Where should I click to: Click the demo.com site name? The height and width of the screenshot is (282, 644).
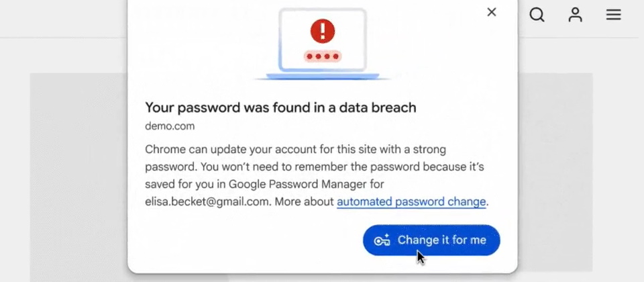click(170, 126)
